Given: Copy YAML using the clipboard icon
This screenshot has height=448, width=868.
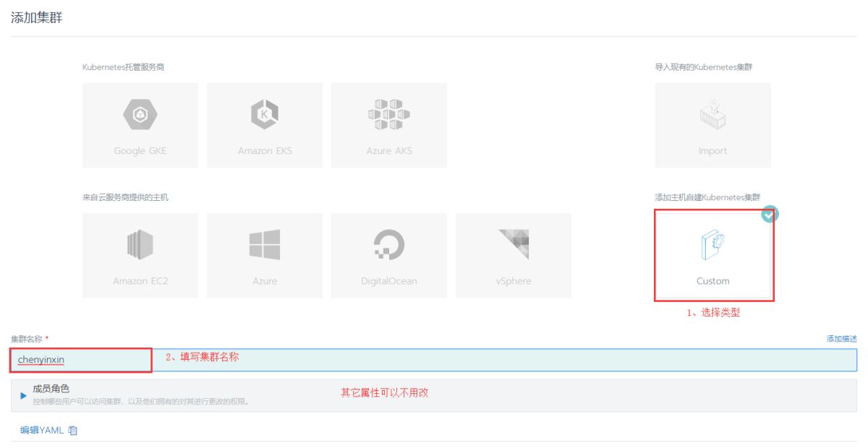Looking at the screenshot, I should tap(73, 431).
